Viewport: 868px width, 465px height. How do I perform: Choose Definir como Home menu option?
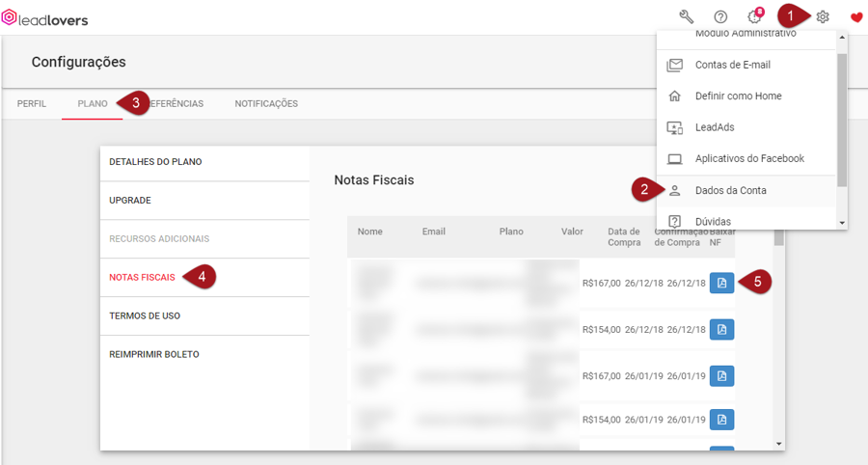click(x=738, y=96)
